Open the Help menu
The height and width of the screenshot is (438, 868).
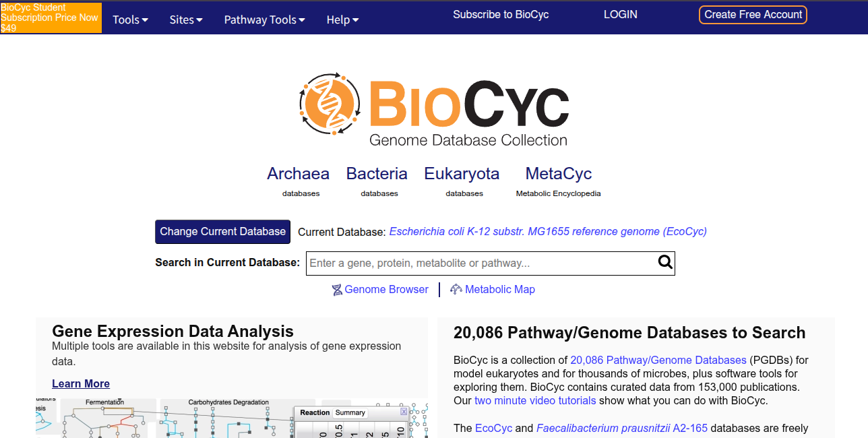coord(342,20)
